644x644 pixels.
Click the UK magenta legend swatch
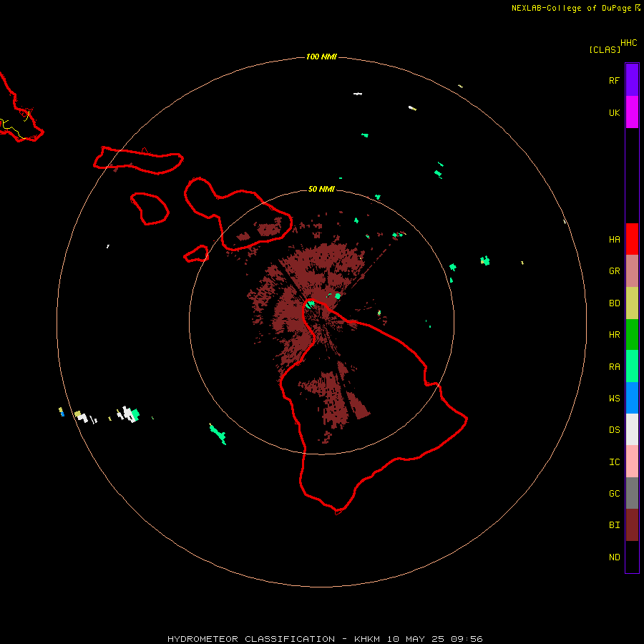632,112
